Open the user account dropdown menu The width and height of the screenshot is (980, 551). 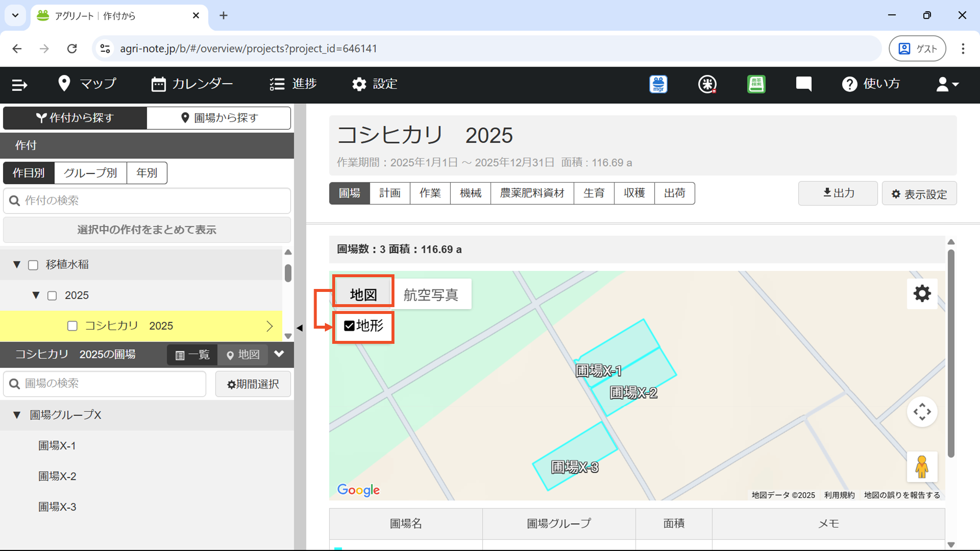(947, 84)
